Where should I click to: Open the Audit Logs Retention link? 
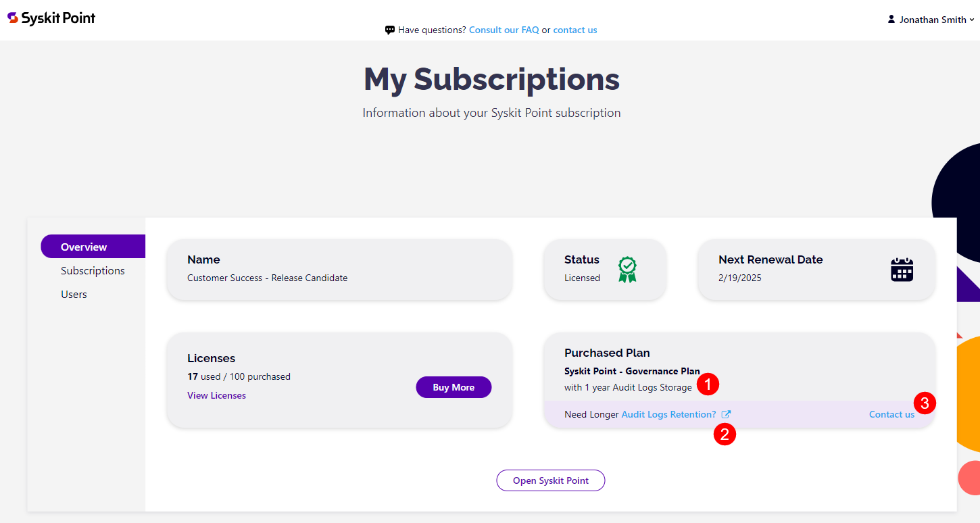pyautogui.click(x=668, y=414)
